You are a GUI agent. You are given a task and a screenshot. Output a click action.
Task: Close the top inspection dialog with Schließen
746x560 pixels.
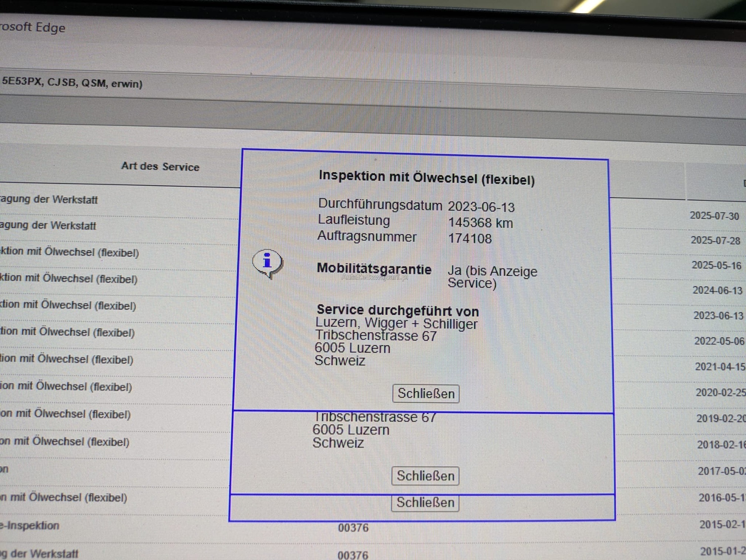click(426, 393)
